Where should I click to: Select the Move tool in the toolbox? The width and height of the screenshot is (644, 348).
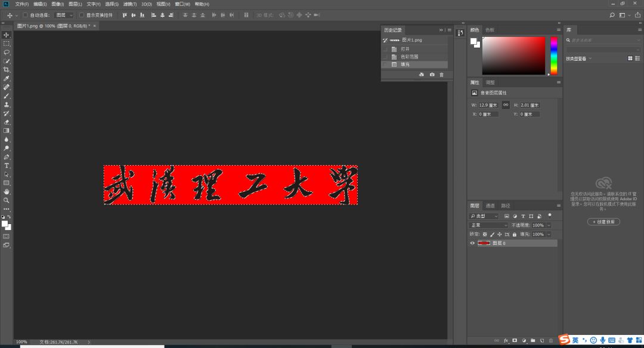click(6, 35)
